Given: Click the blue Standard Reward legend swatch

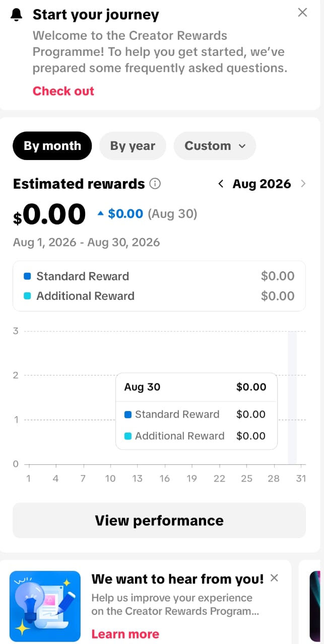Looking at the screenshot, I should click(x=27, y=276).
